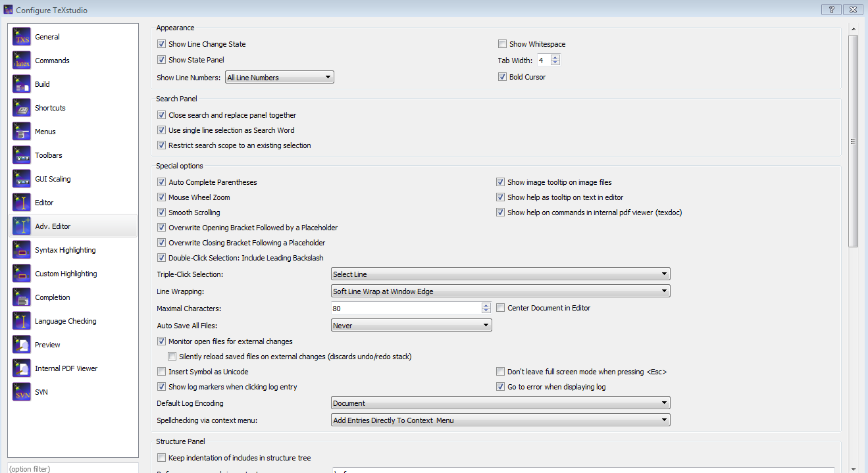Toggle Show Line Change State checkbox
The width and height of the screenshot is (868, 473).
tap(162, 44)
